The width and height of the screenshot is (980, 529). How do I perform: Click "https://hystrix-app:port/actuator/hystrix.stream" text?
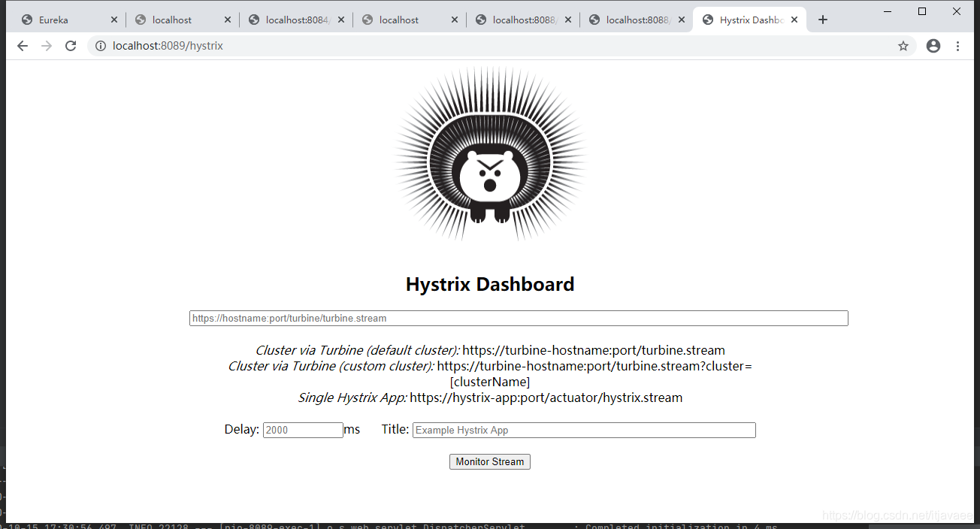pyautogui.click(x=546, y=398)
